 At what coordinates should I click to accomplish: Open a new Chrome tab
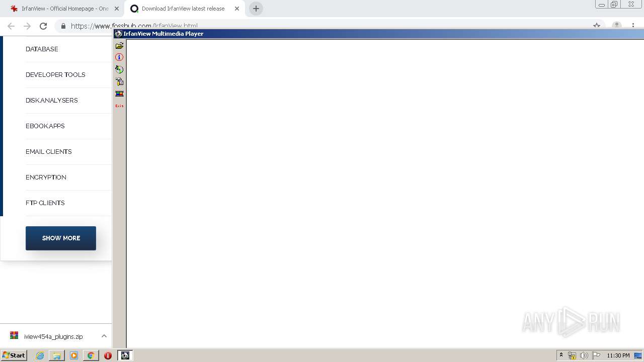[256, 9]
